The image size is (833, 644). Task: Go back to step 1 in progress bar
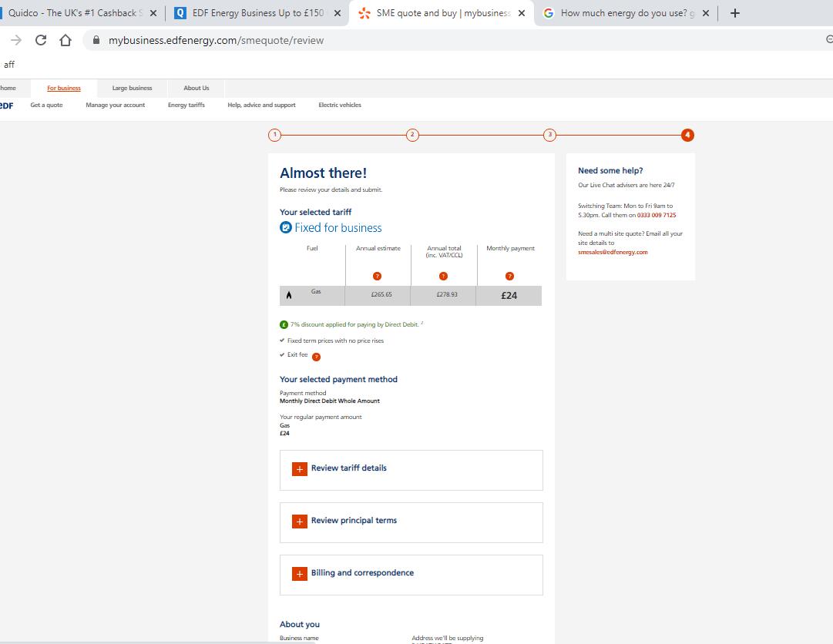(274, 135)
